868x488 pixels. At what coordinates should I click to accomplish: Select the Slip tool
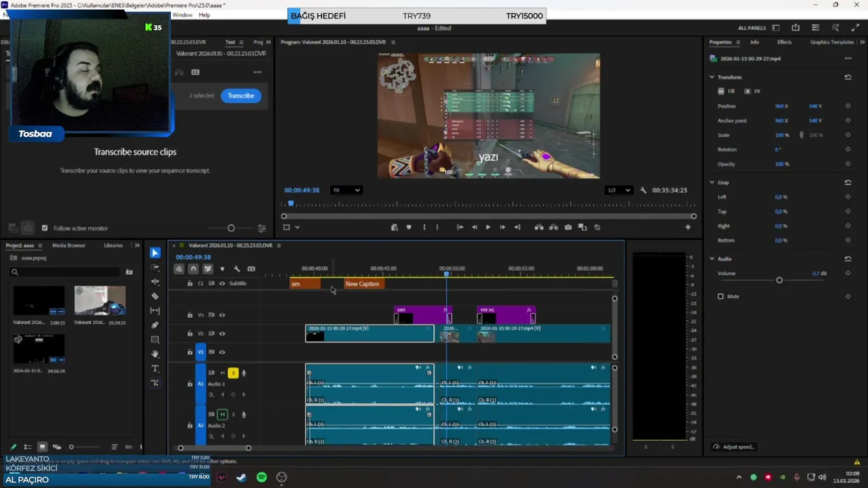[155, 310]
